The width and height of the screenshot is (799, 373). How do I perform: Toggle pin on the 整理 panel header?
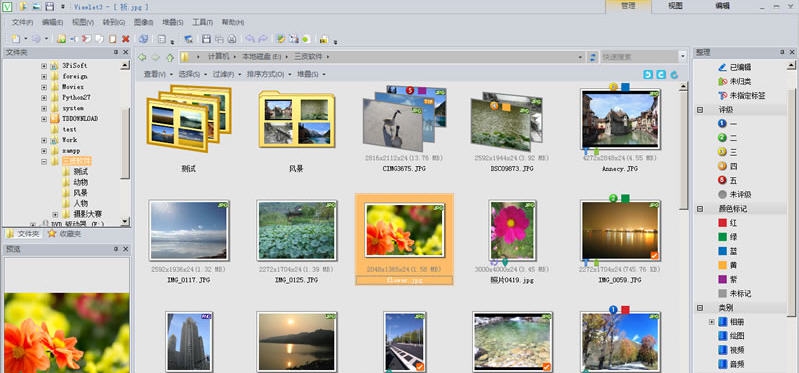(782, 52)
